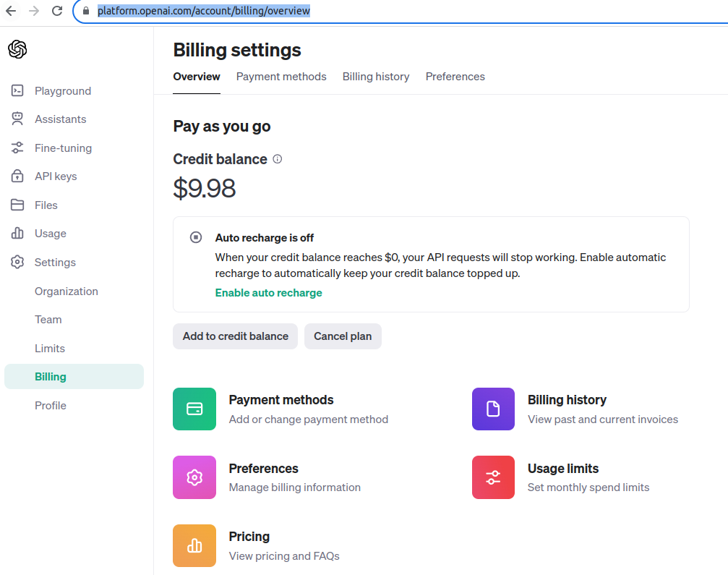
Task: Open Playground from the sidebar
Action: 63,91
